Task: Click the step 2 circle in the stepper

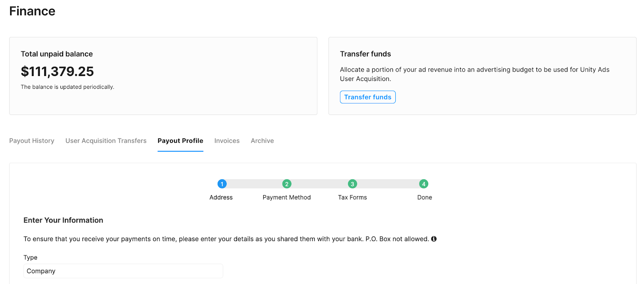Action: [x=287, y=184]
